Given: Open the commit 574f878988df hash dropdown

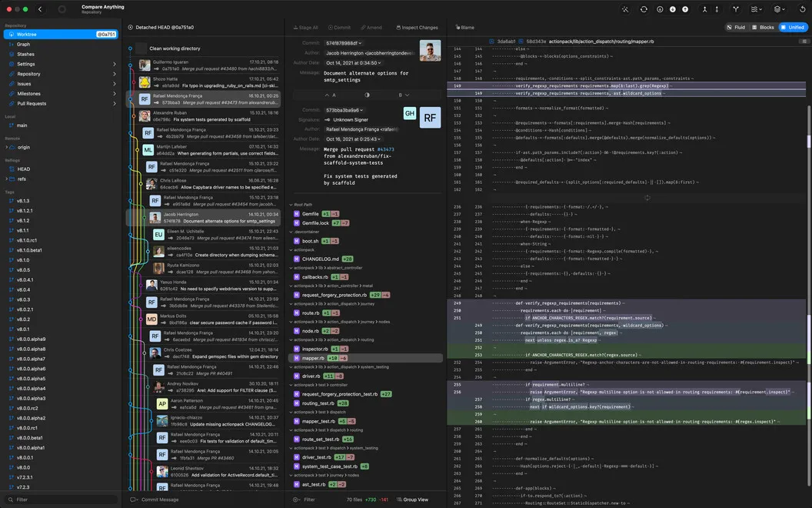Looking at the screenshot, I should tap(344, 43).
